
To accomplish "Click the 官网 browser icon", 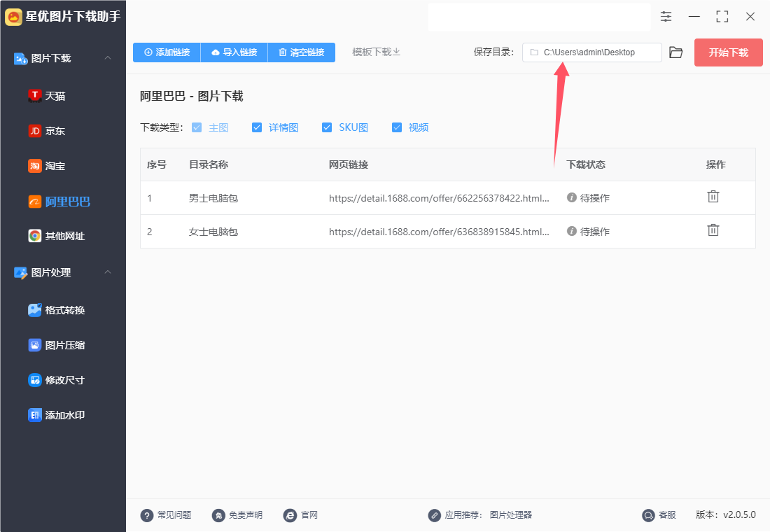I will (290, 515).
